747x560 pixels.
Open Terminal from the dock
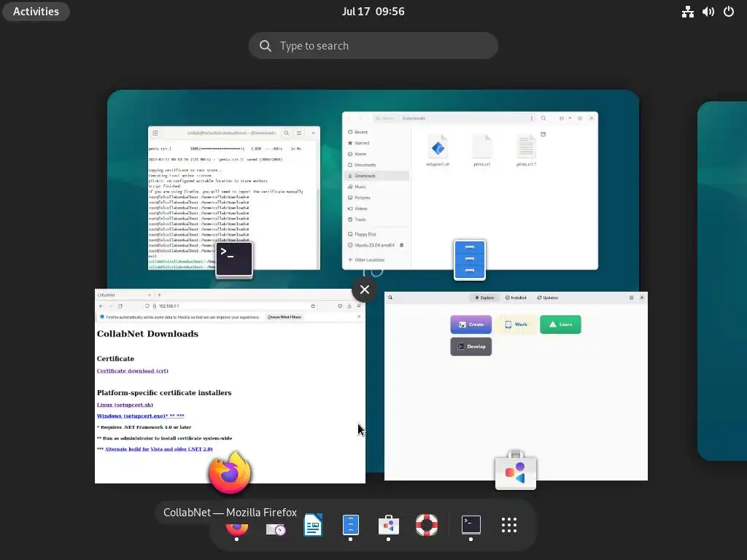(471, 525)
